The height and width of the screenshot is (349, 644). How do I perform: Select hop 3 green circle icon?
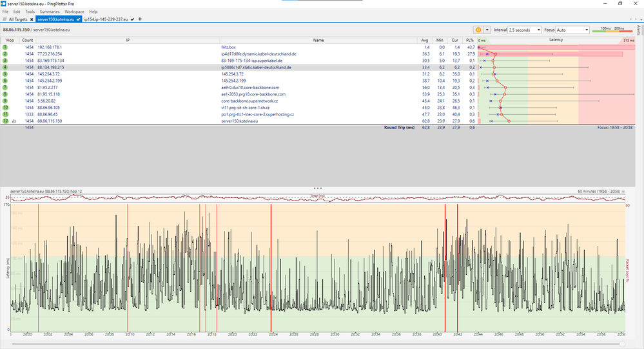[5, 61]
